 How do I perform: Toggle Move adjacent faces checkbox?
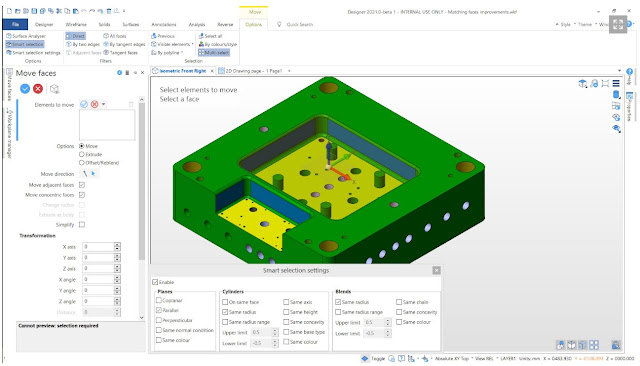pos(82,185)
